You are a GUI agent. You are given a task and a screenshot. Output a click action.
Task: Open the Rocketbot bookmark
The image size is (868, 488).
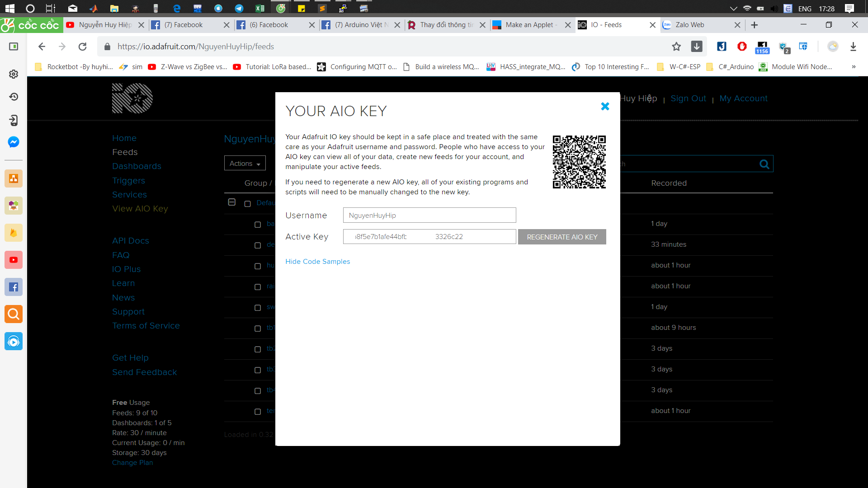pyautogui.click(x=75, y=67)
